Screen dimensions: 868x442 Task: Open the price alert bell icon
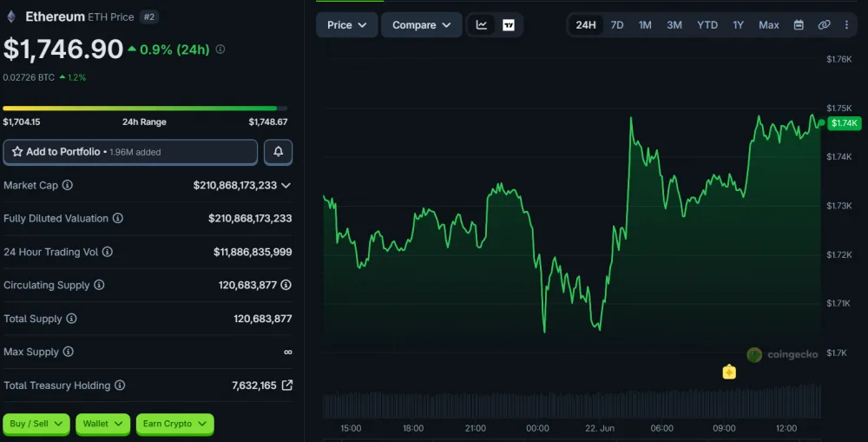278,152
